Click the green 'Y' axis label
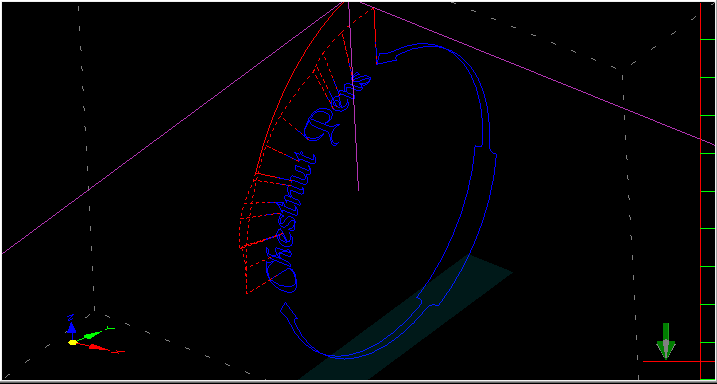 tap(110, 328)
